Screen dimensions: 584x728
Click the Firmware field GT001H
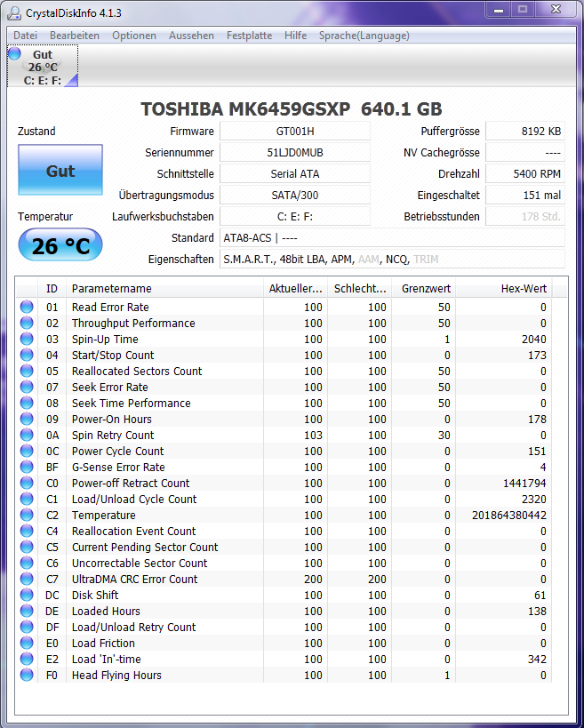295,131
